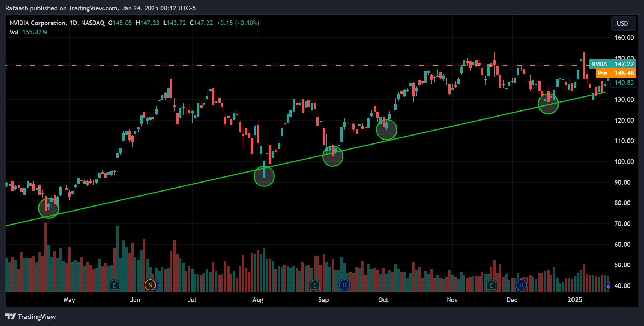Click the +0.15 (+0.10%) change value
Image resolution: width=644 pixels, height=326 pixels.
238,23
